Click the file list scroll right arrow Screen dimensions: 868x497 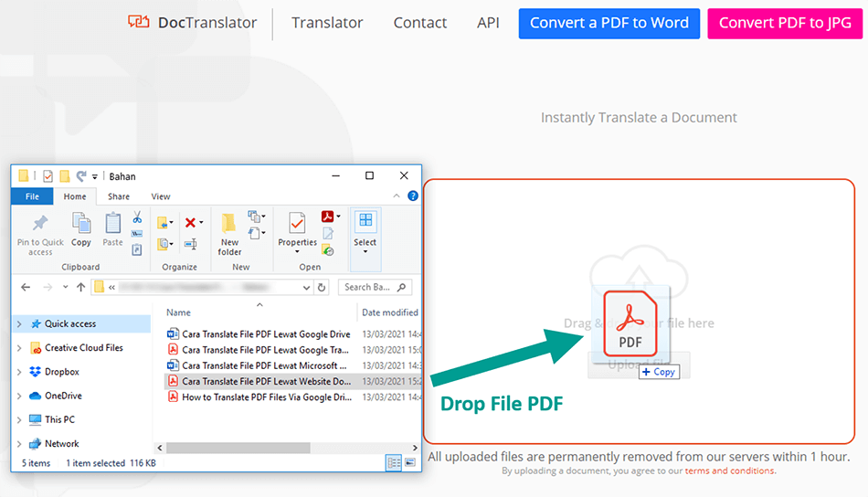415,448
